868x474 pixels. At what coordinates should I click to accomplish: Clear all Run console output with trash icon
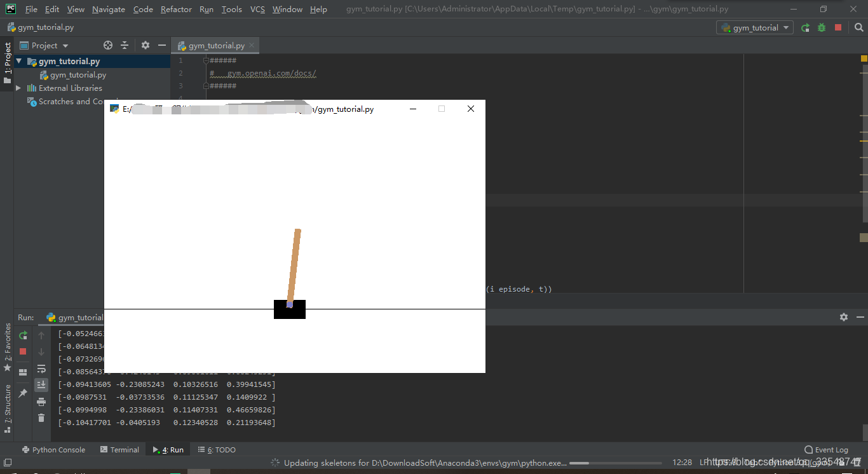point(41,418)
